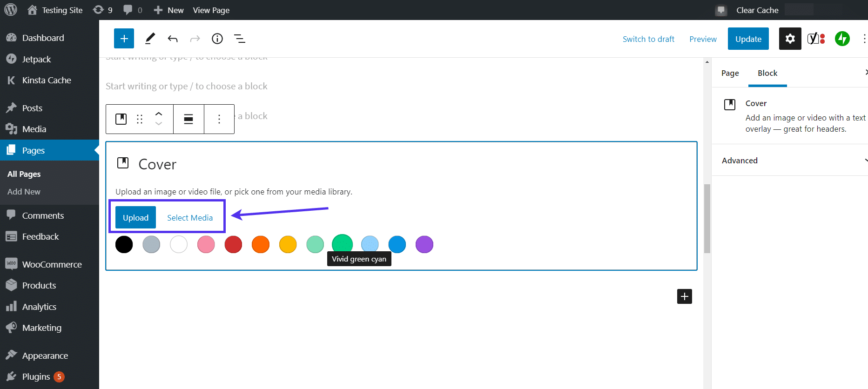The height and width of the screenshot is (389, 868).
Task: Click the Select Media link
Action: (190, 218)
